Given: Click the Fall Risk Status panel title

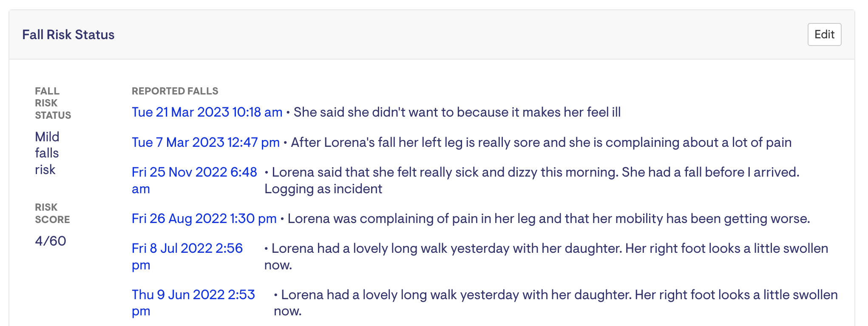Looking at the screenshot, I should coord(68,34).
